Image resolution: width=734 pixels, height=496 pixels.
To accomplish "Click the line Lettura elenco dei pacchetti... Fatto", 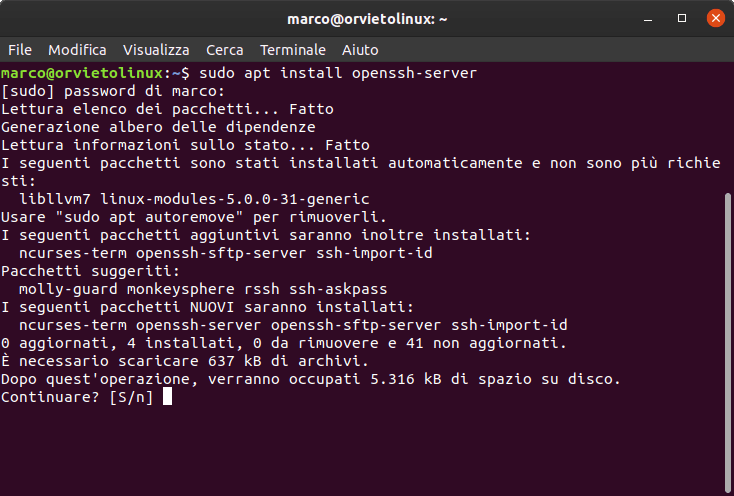I will (x=167, y=109).
